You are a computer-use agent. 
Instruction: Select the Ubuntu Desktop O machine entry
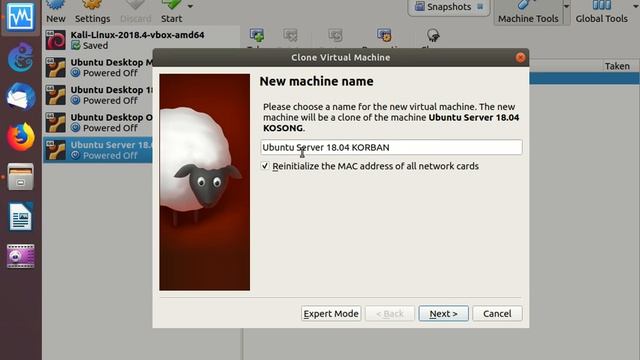click(98, 122)
